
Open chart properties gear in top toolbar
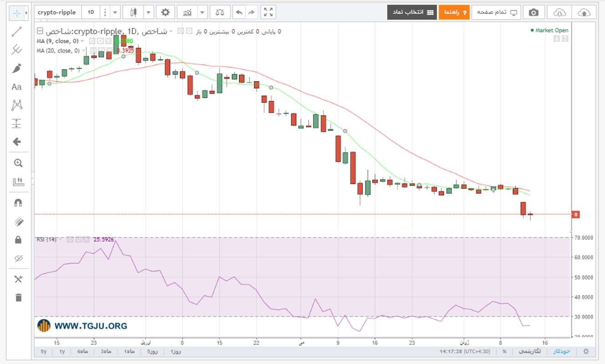[165, 12]
